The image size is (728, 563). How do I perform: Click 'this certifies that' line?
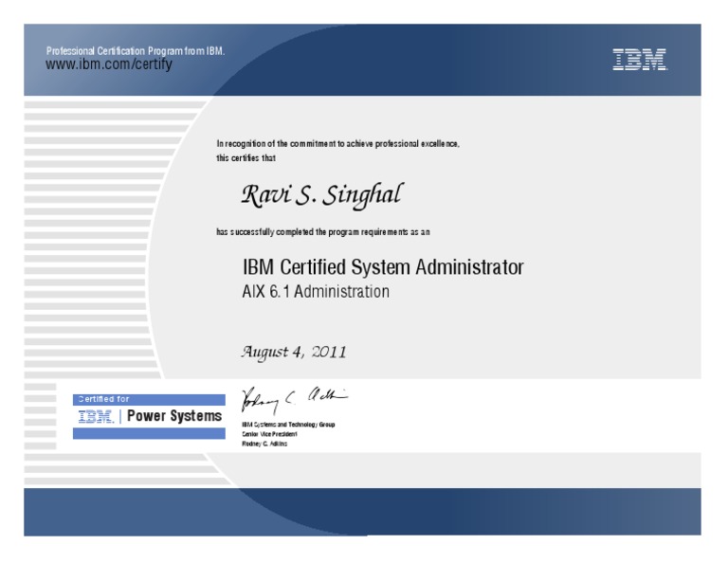point(246,158)
